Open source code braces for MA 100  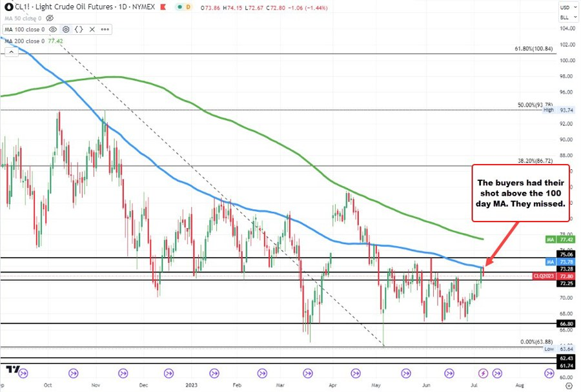point(79,29)
